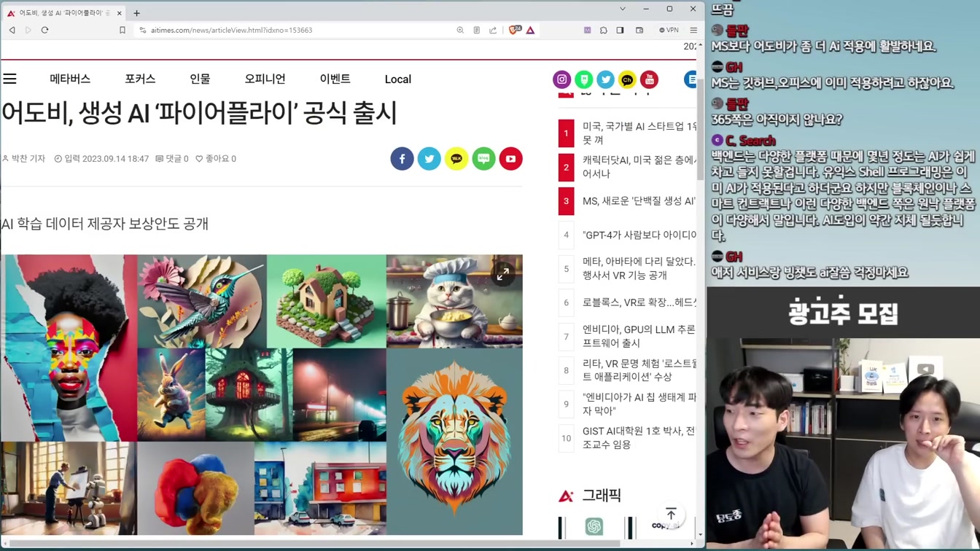Open the Local menu item
This screenshot has height=551, width=980.
tap(398, 79)
